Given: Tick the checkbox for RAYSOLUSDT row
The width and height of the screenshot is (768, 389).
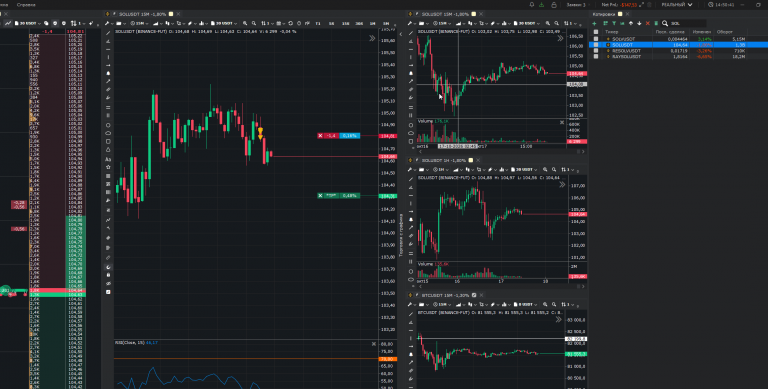Looking at the screenshot, I should 596,56.
